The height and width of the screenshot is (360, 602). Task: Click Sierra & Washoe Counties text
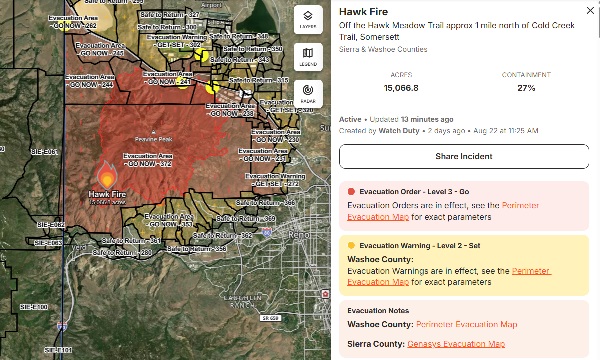pos(383,49)
